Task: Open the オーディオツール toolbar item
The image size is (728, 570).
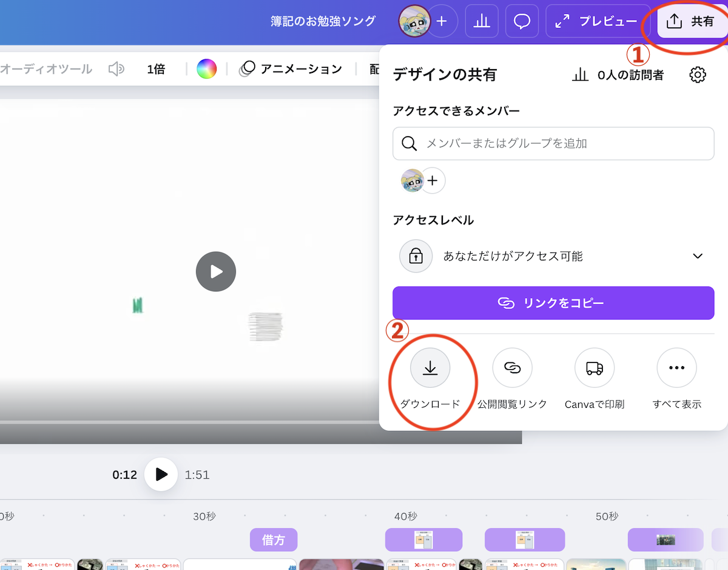Action: (46, 69)
